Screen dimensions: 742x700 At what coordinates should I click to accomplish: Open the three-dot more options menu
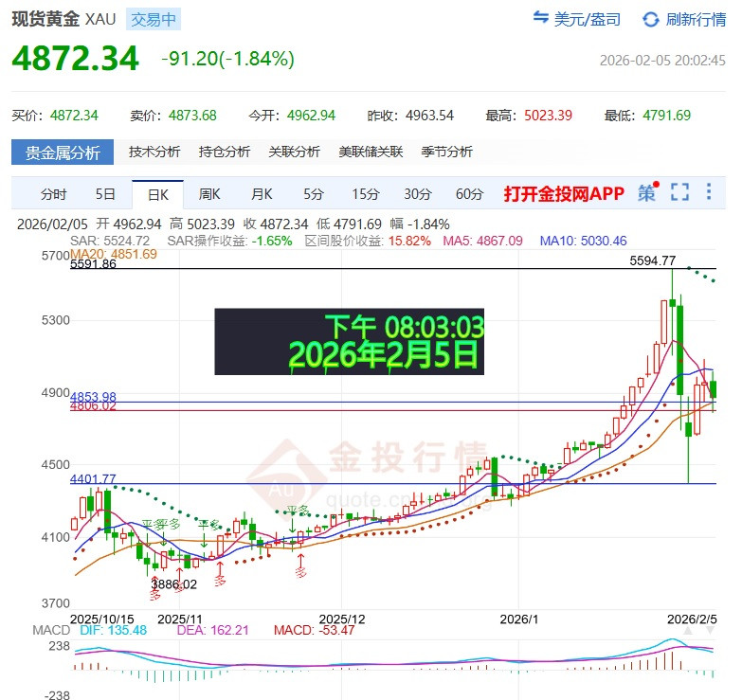coord(709,191)
